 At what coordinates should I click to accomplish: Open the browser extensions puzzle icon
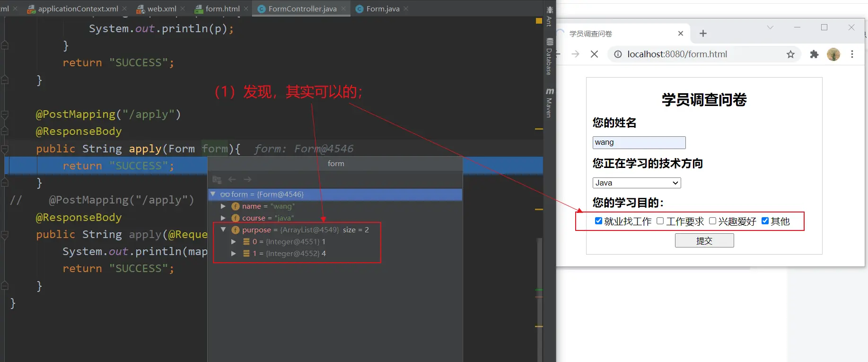point(814,54)
